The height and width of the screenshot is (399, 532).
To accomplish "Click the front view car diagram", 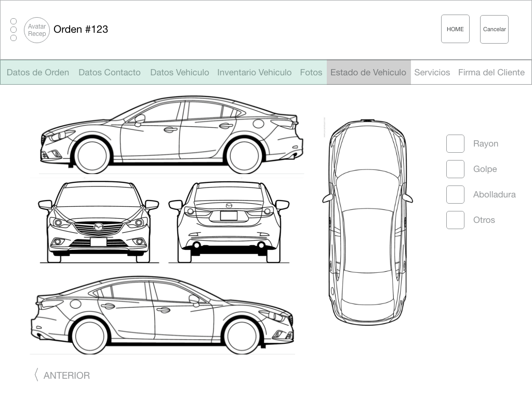I will click(x=98, y=222).
